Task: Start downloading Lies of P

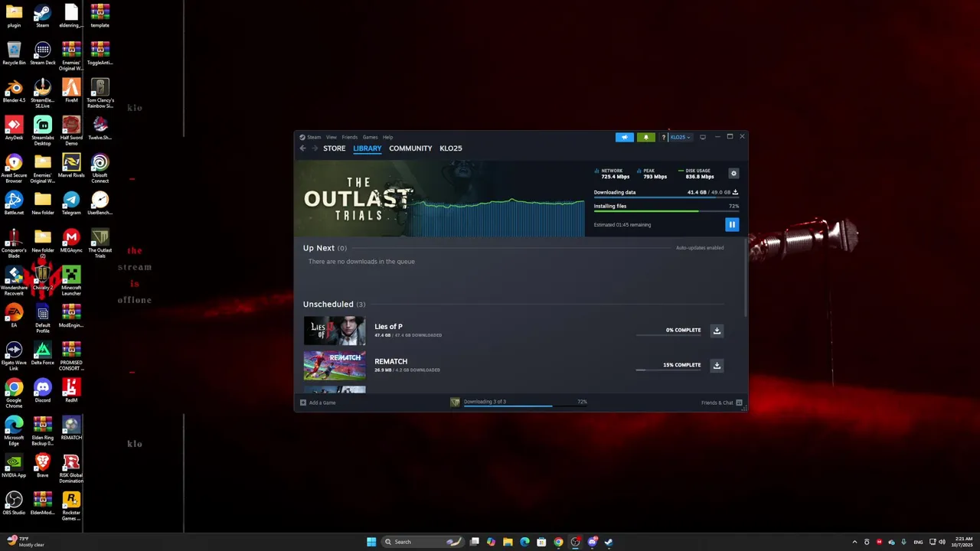Action: click(x=717, y=331)
